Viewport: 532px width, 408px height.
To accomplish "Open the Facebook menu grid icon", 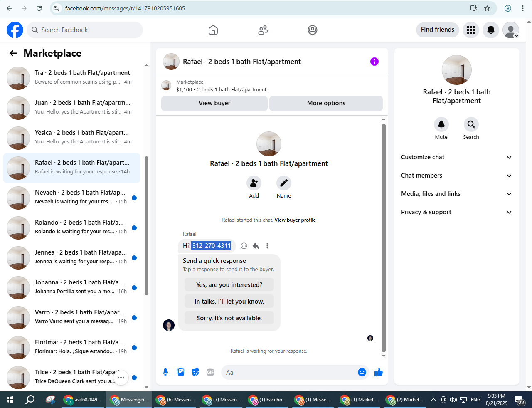I will [471, 30].
